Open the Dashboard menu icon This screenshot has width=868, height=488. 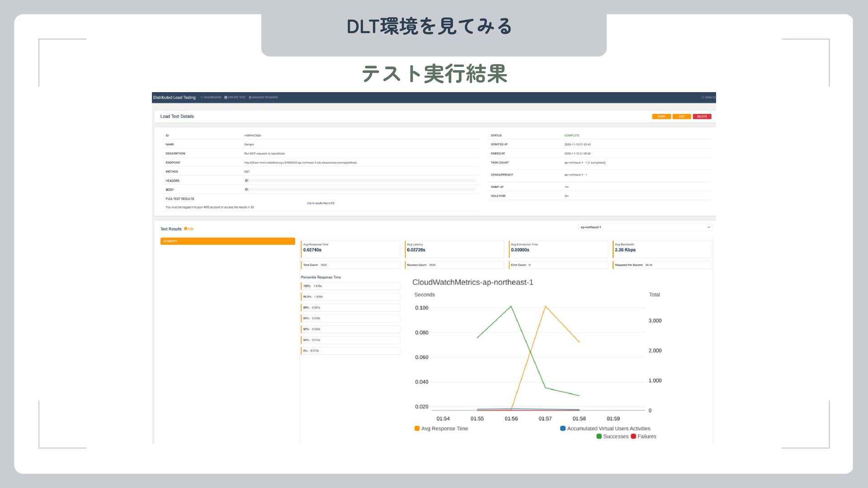pyautogui.click(x=202, y=98)
